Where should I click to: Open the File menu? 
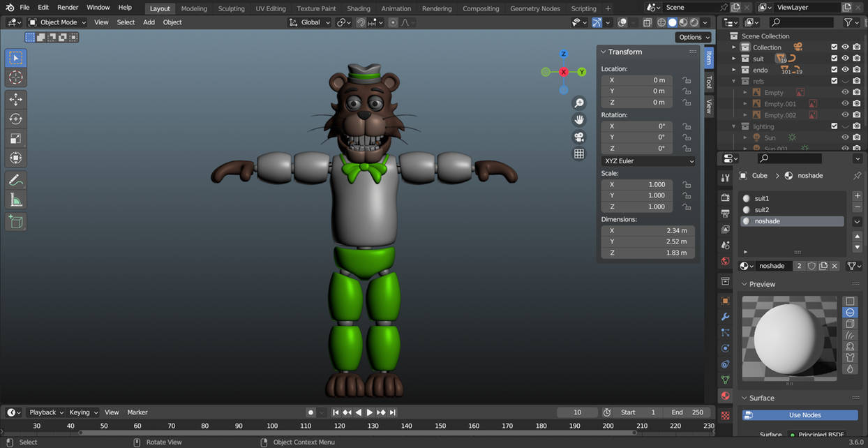24,7
